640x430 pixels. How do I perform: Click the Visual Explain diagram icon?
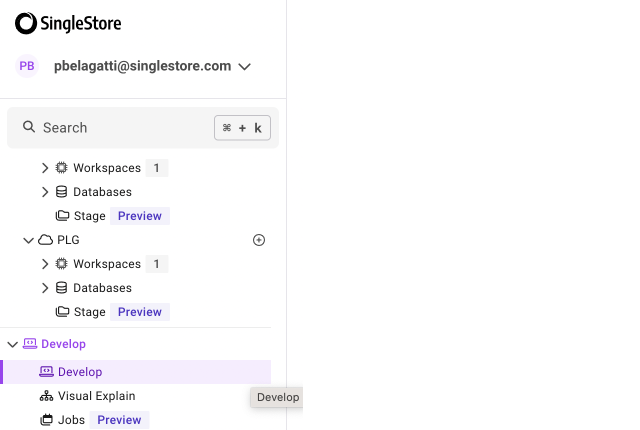click(x=46, y=396)
